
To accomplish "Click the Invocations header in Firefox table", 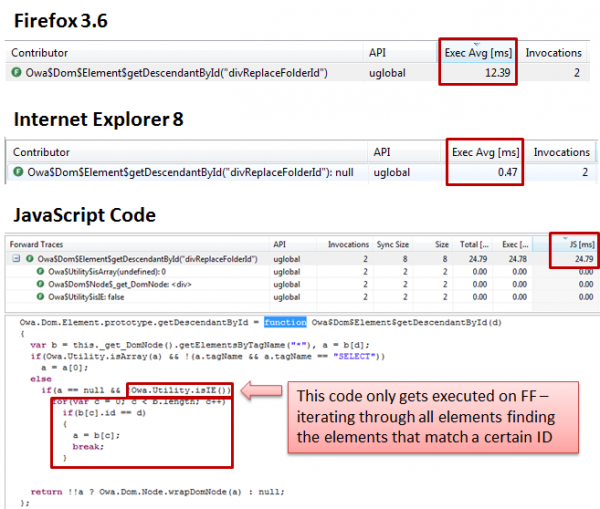I will 553,53.
